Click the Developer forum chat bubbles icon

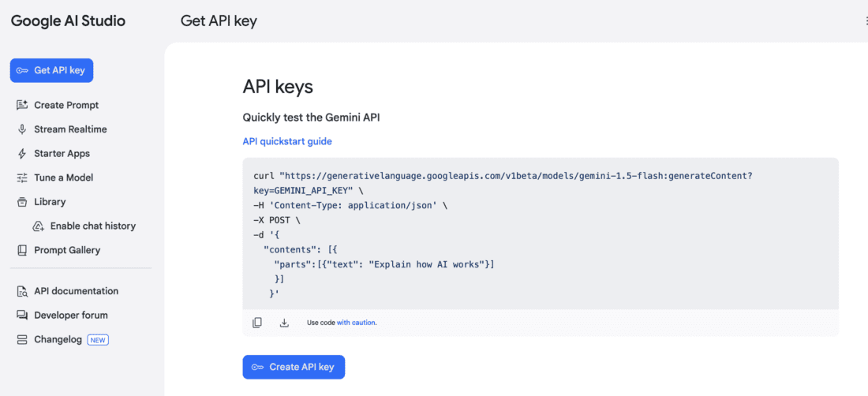(22, 316)
